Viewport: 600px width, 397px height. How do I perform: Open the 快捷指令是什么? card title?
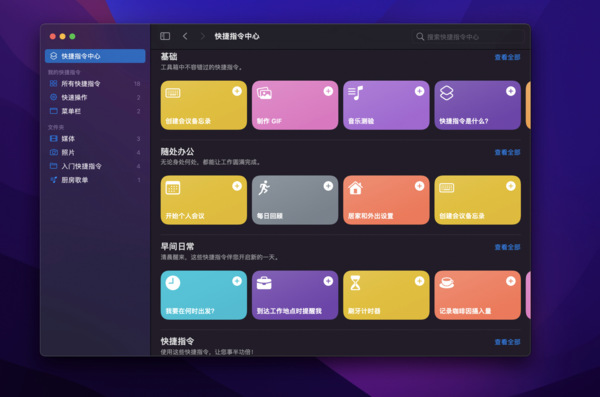pos(464,121)
